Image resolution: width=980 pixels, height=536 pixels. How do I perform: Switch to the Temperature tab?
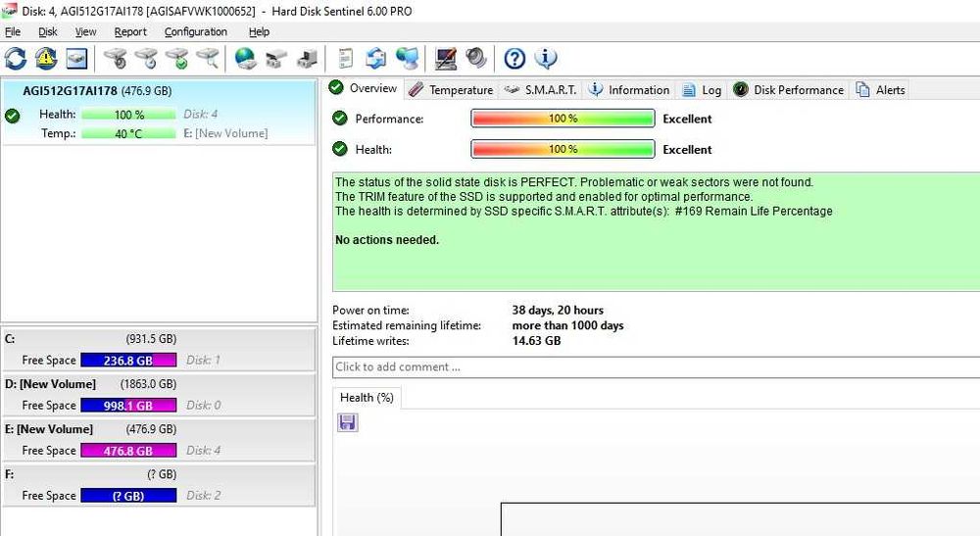(x=451, y=90)
